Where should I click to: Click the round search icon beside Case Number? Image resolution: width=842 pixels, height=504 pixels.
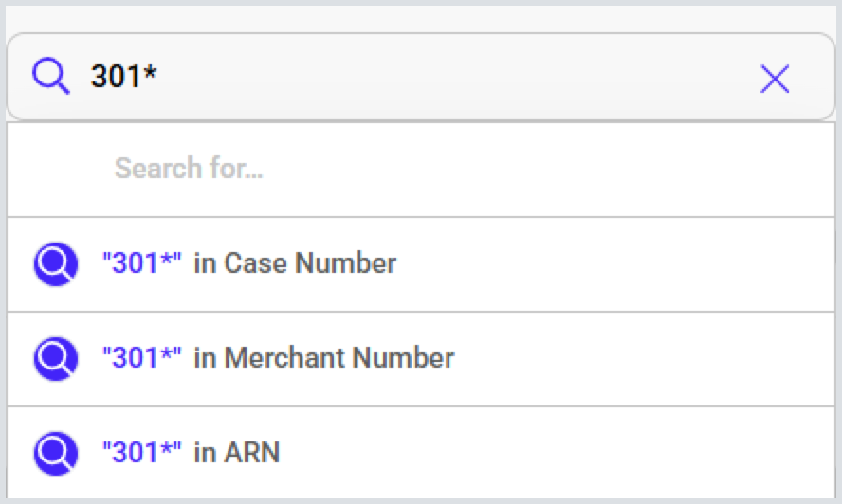pyautogui.click(x=55, y=263)
